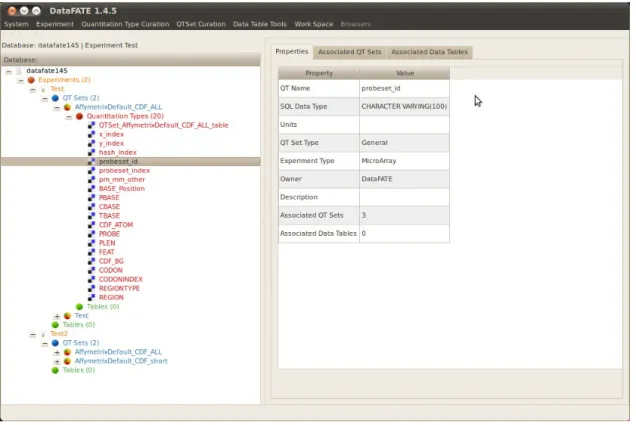Screen dimensions: 636x425
Task: Click the red Quantitation Types (20) icon
Action: (80, 116)
